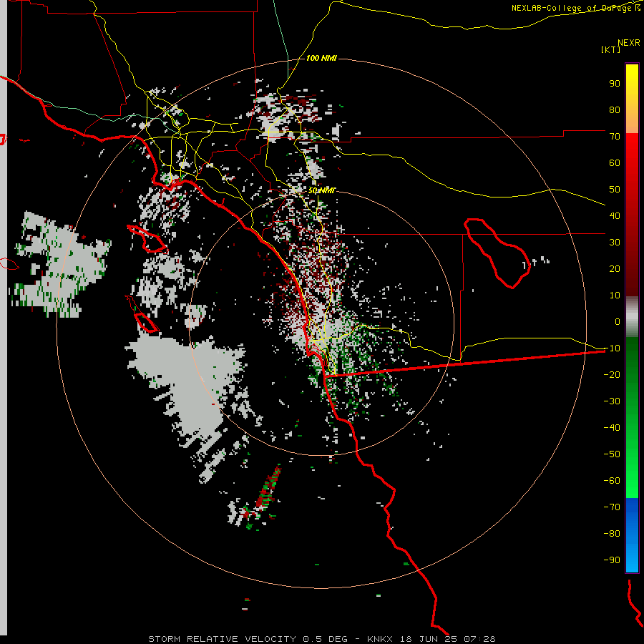Click the 50 value on the velocity scale
Viewport: 644px width, 644px height.
click(x=615, y=190)
